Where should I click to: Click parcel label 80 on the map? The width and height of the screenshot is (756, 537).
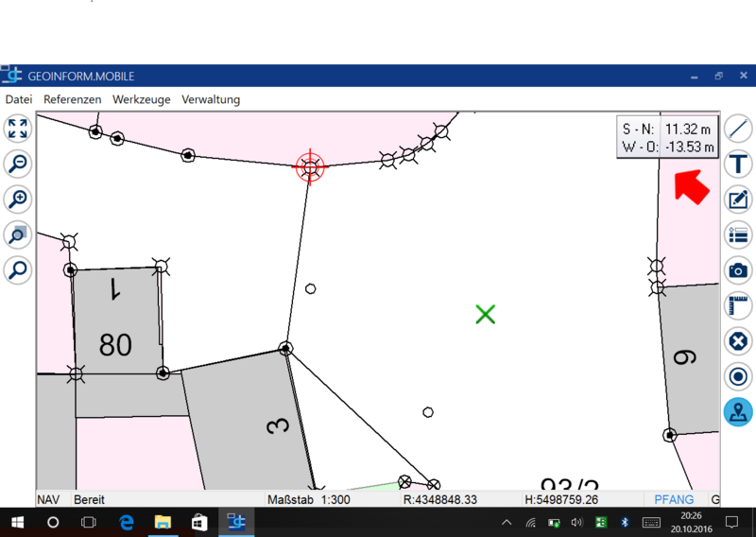[x=115, y=344]
